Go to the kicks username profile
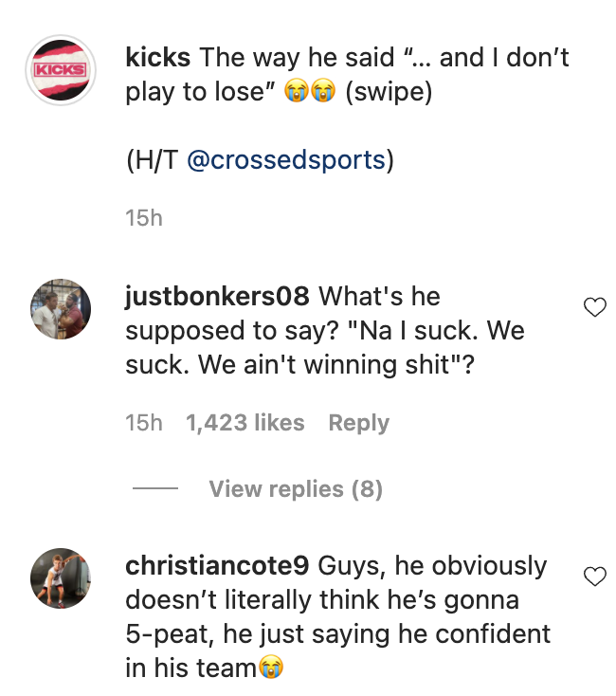The image size is (616, 696). click(x=158, y=58)
